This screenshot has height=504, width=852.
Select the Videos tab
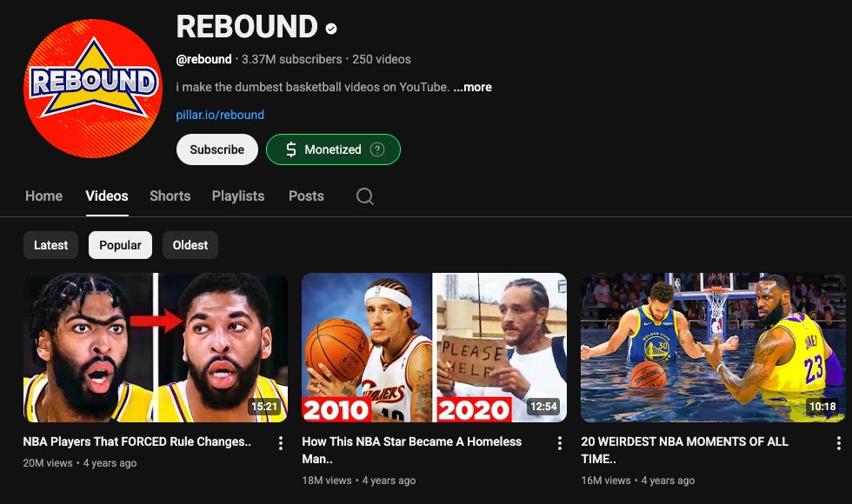[x=107, y=196]
